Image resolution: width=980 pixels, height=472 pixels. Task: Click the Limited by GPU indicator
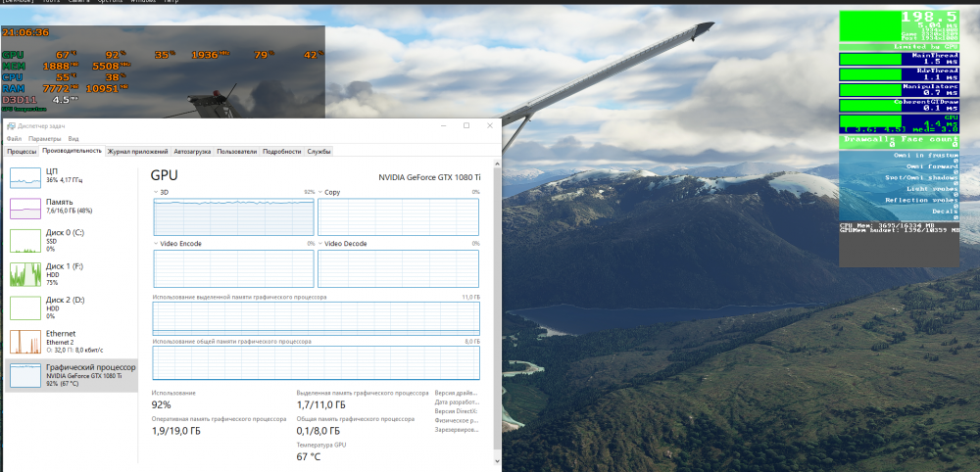(899, 47)
